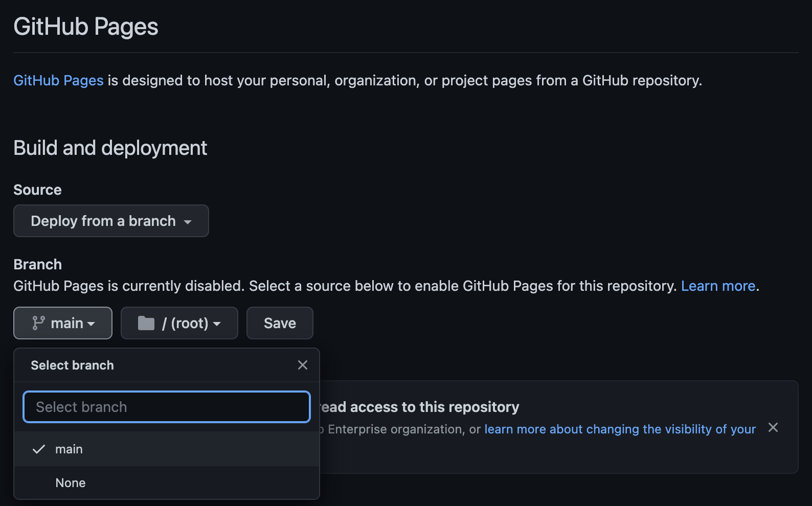The height and width of the screenshot is (506, 812).
Task: Select the main branch option in list
Action: click(x=69, y=449)
